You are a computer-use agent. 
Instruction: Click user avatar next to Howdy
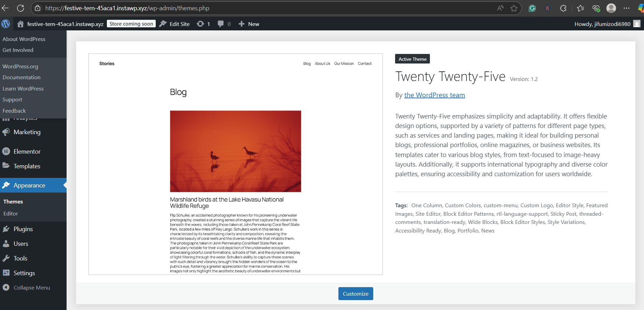click(636, 24)
